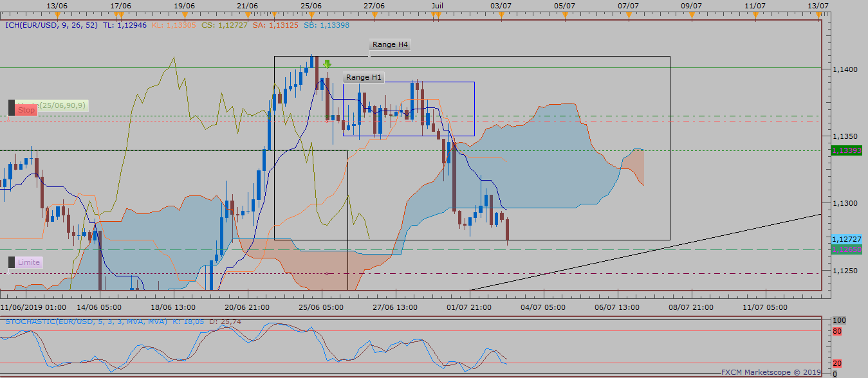Click the green down-arrow sell marker

coord(327,64)
